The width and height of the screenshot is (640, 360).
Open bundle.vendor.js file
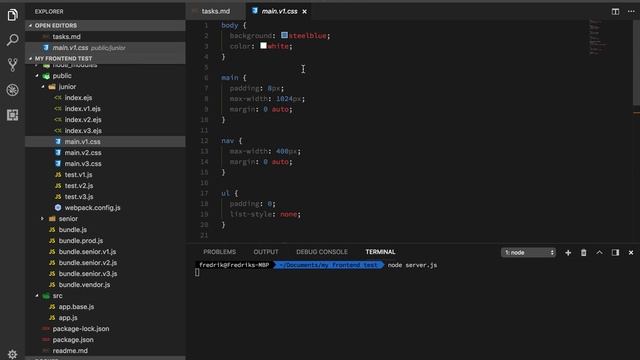click(105, 285)
